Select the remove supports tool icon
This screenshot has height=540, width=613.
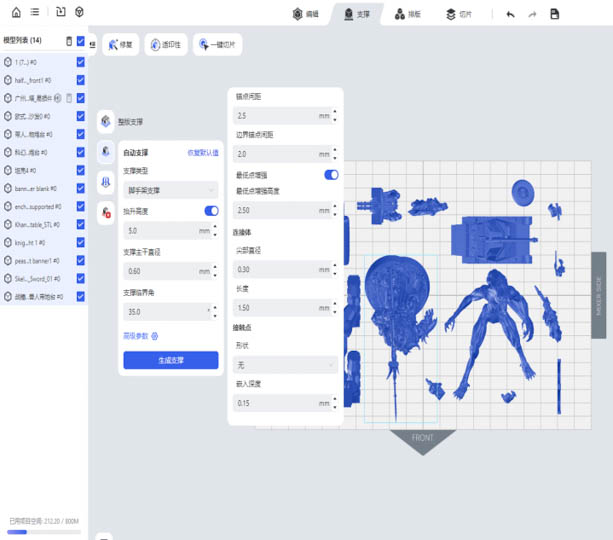click(x=106, y=213)
